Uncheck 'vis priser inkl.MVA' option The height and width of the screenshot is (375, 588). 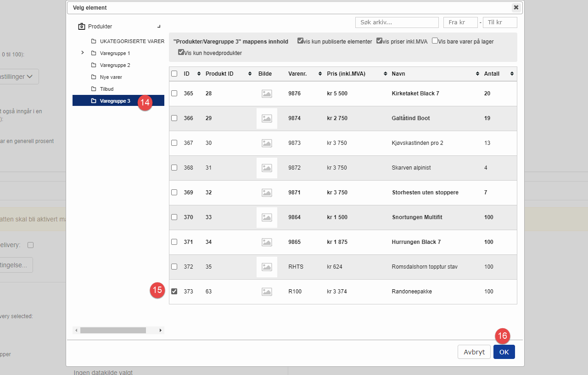379,41
